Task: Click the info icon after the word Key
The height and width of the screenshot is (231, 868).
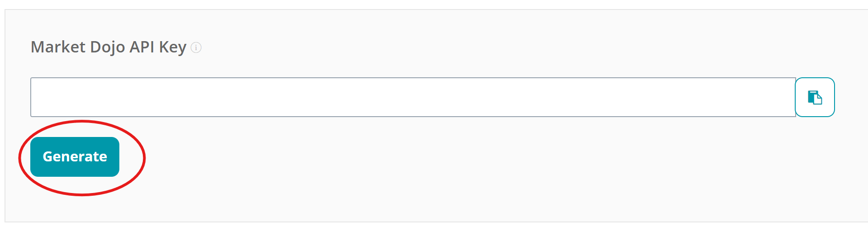Action: (196, 47)
